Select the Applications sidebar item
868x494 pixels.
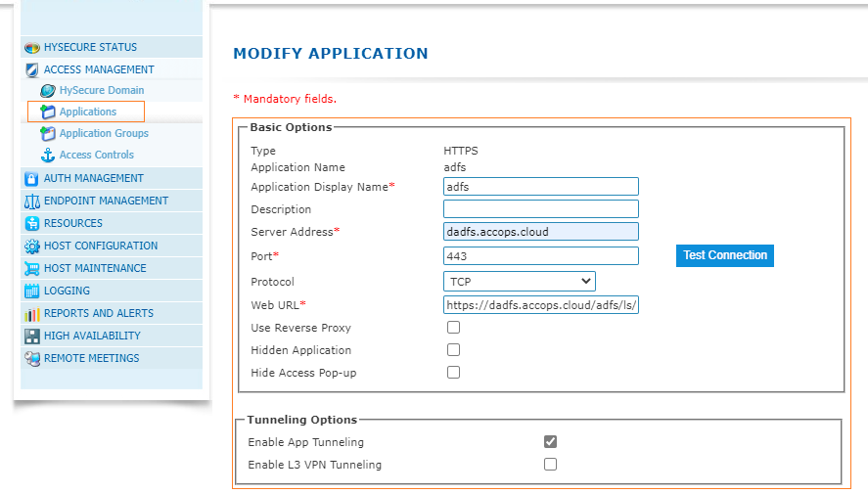pos(88,112)
